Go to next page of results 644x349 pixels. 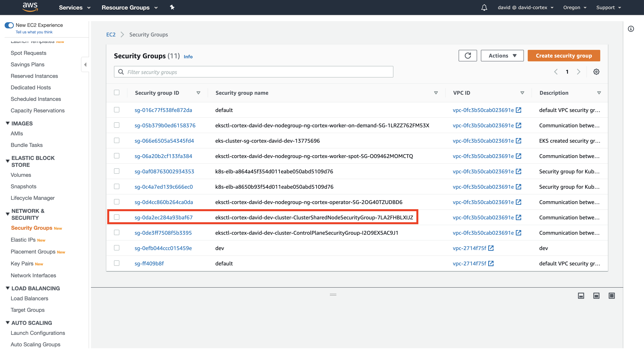click(x=578, y=72)
